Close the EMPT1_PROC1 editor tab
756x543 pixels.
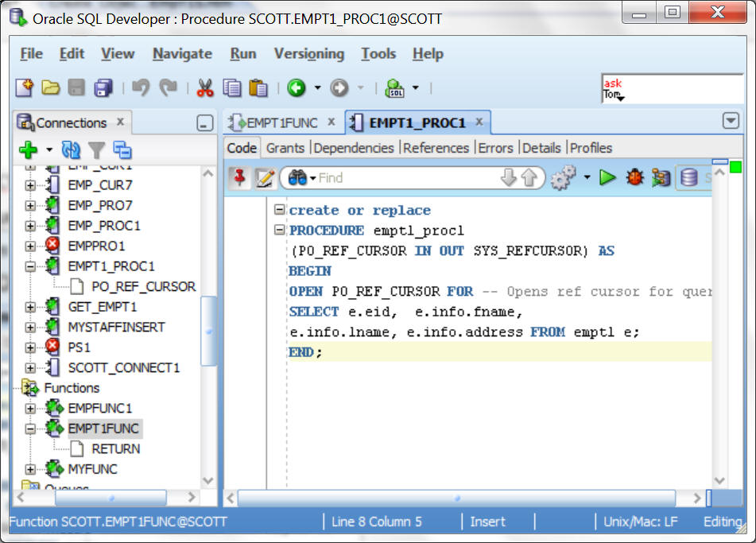click(479, 122)
